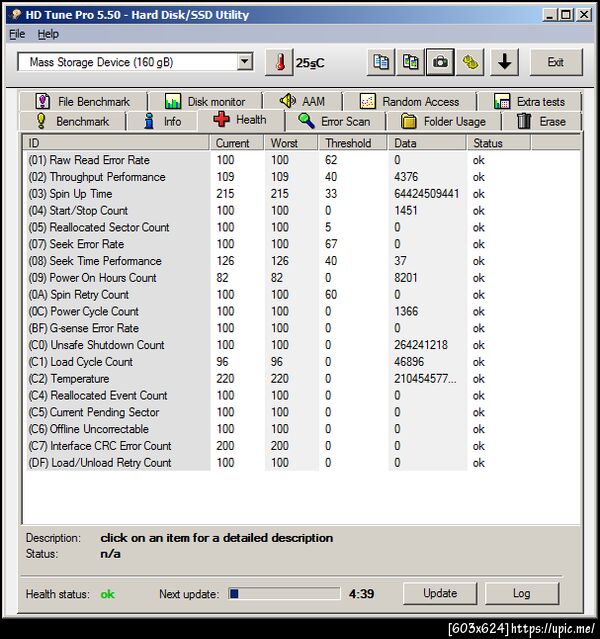Open the drive selection dropdown
This screenshot has width=600, height=639.
pyautogui.click(x=245, y=62)
